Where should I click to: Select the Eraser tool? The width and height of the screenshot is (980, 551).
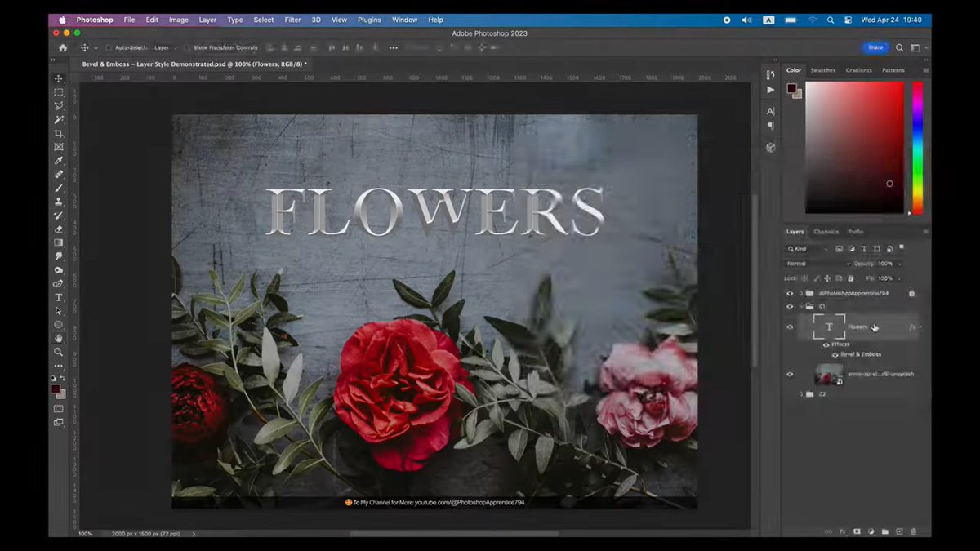(x=59, y=229)
